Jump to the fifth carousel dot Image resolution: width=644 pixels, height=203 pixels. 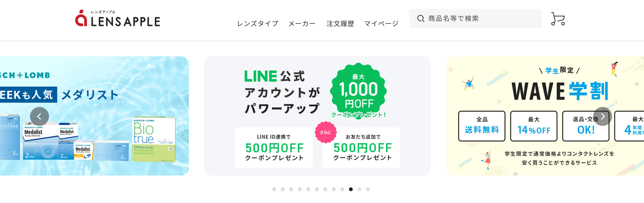point(308,189)
